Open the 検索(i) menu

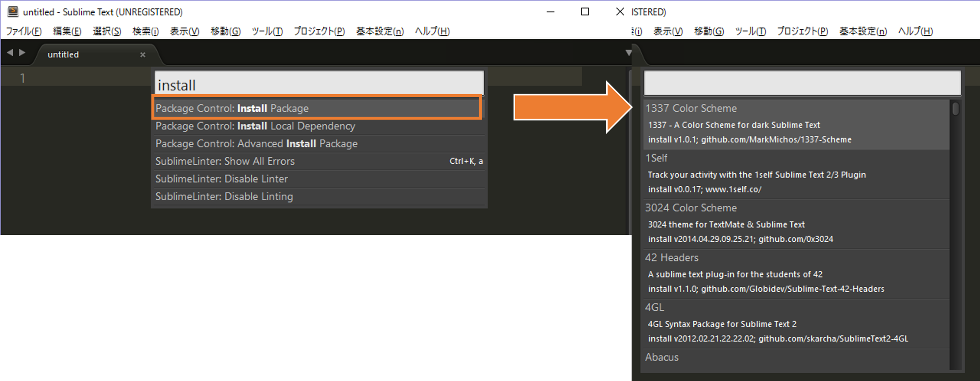pos(146,31)
